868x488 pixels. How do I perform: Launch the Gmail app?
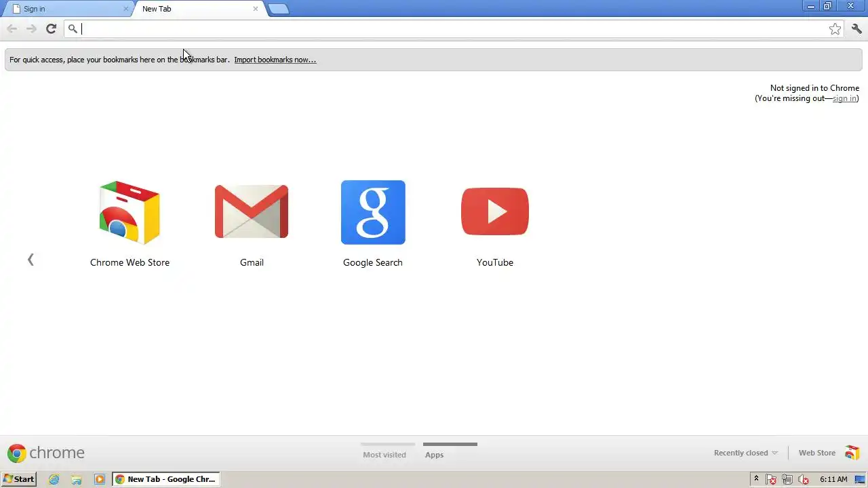[x=252, y=224]
